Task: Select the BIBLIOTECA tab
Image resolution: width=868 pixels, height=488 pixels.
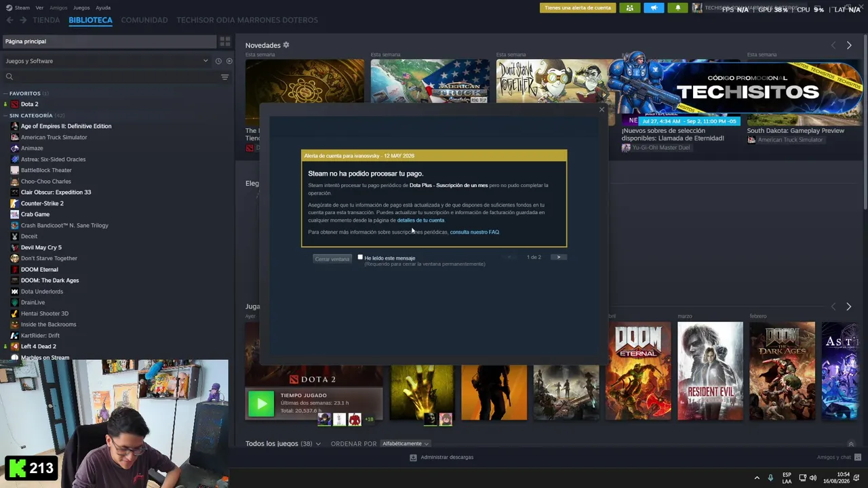Action: coord(90,20)
